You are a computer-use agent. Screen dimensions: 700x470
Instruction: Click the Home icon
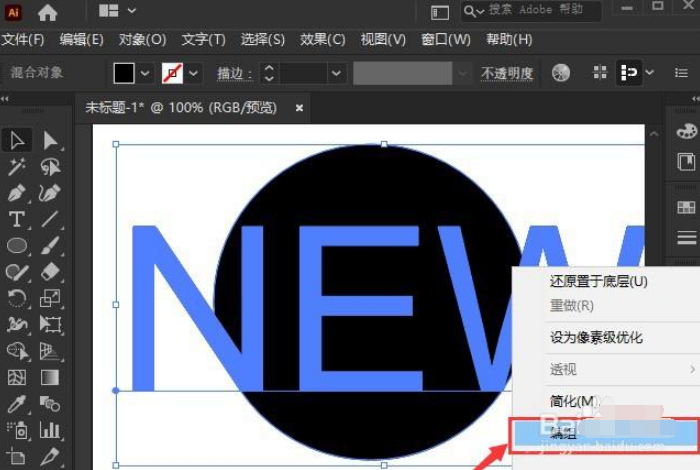click(48, 12)
